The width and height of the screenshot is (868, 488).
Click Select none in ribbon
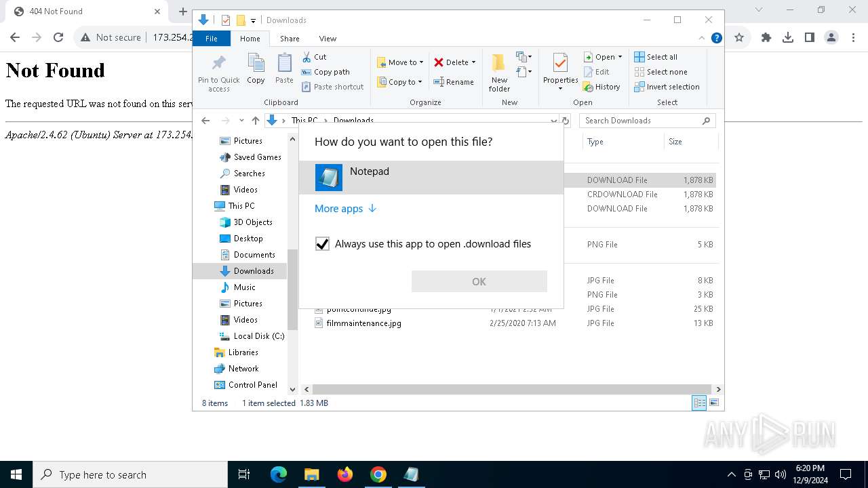point(660,72)
